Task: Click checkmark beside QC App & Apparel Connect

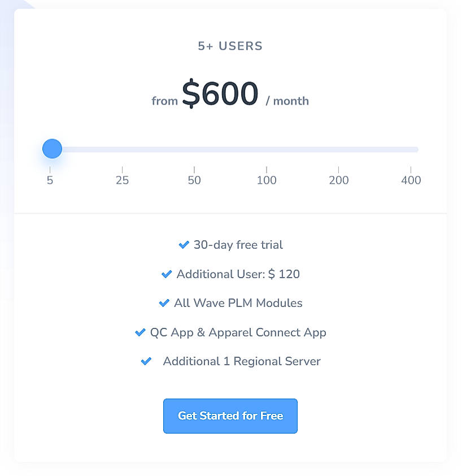Action: pyautogui.click(x=140, y=332)
